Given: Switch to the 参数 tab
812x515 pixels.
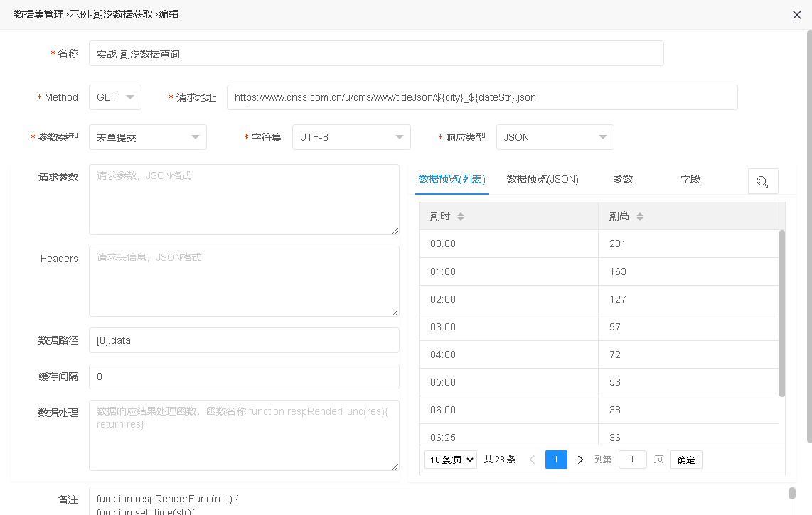Looking at the screenshot, I should 623,179.
